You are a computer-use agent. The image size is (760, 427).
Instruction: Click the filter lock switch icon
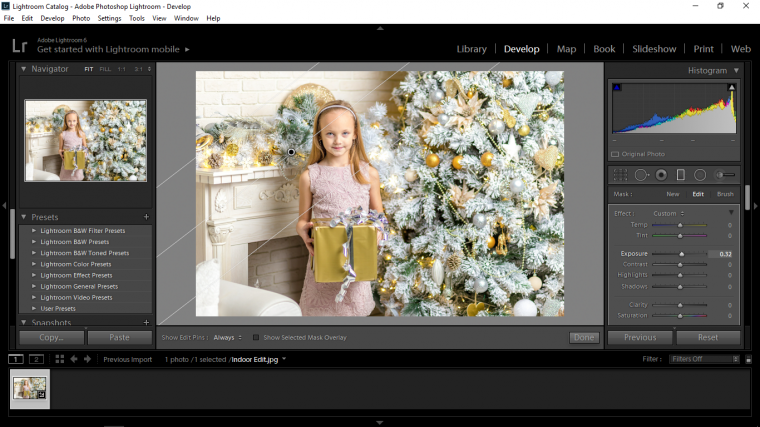point(748,359)
